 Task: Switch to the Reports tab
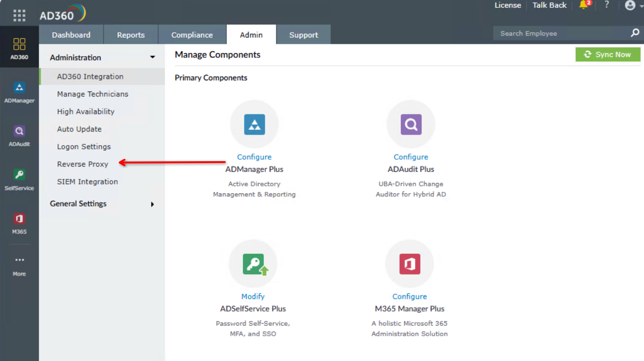pyautogui.click(x=131, y=35)
